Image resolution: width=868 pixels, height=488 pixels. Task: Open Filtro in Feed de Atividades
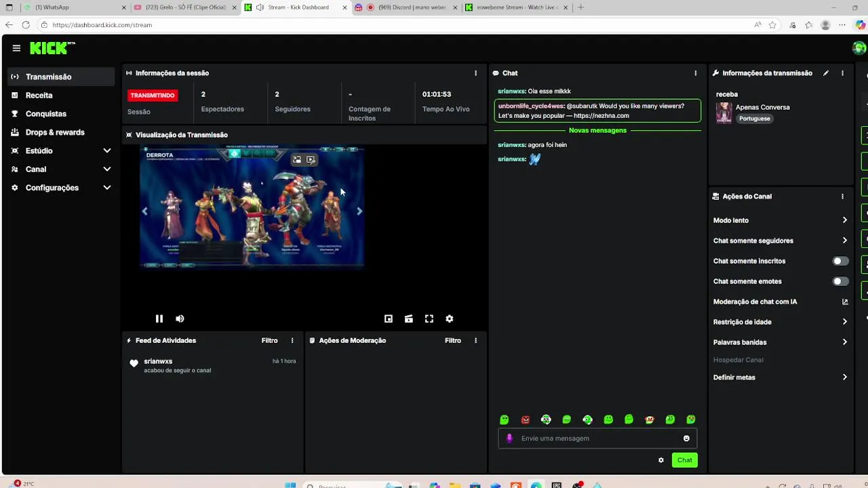tap(270, 341)
